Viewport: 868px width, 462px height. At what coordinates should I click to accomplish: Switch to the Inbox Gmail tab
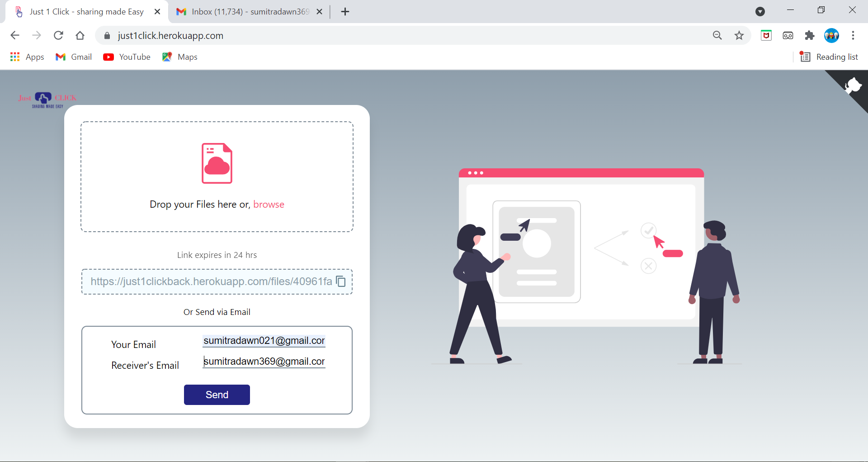click(244, 11)
